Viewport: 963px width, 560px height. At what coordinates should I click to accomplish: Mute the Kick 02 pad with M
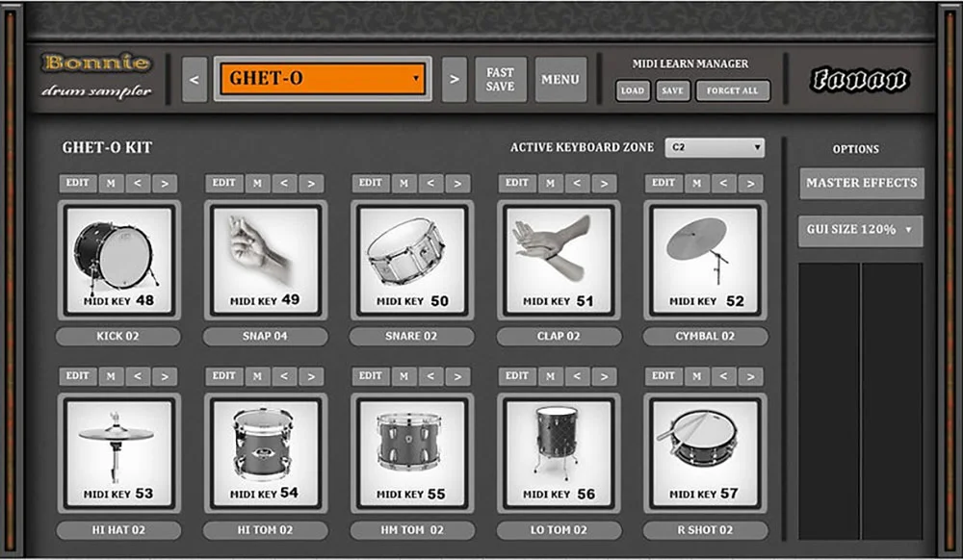coord(111,184)
